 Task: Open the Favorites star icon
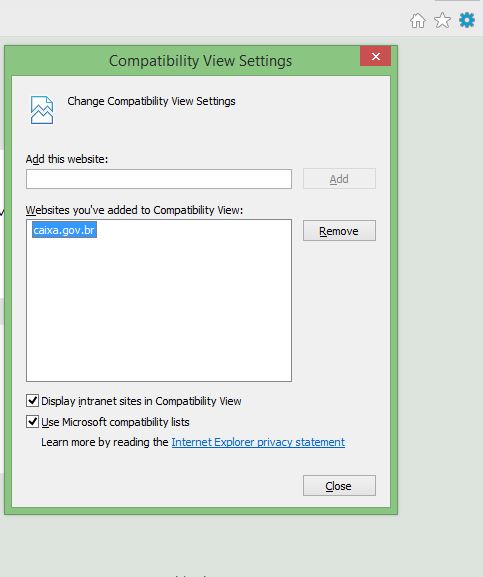(442, 20)
